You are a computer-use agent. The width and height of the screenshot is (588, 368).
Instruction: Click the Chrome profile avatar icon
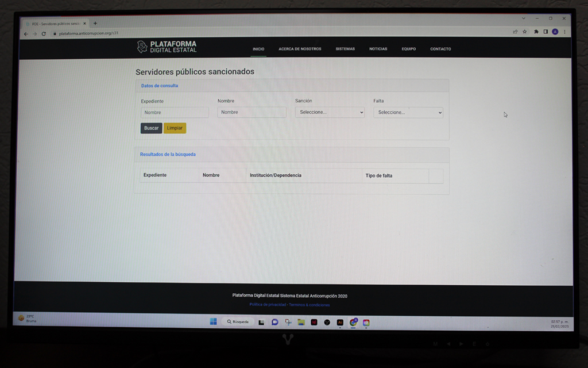click(555, 32)
